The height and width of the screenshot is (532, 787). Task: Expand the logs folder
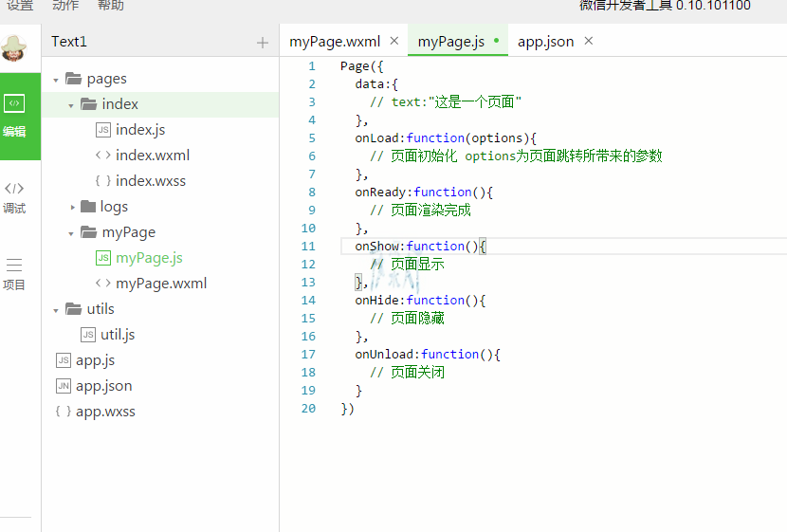tap(73, 207)
